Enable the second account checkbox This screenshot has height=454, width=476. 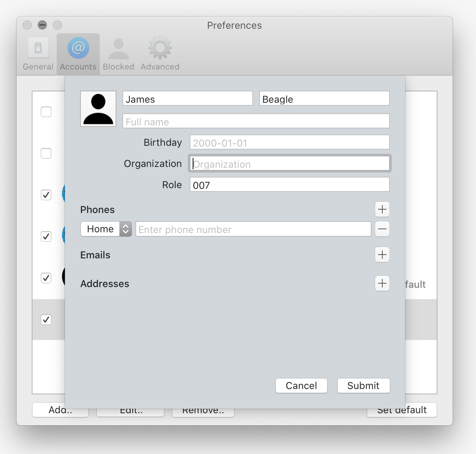(46, 153)
